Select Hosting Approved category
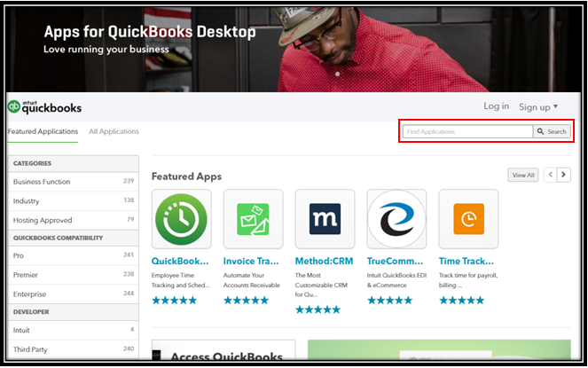This screenshot has width=588, height=368. [x=73, y=220]
